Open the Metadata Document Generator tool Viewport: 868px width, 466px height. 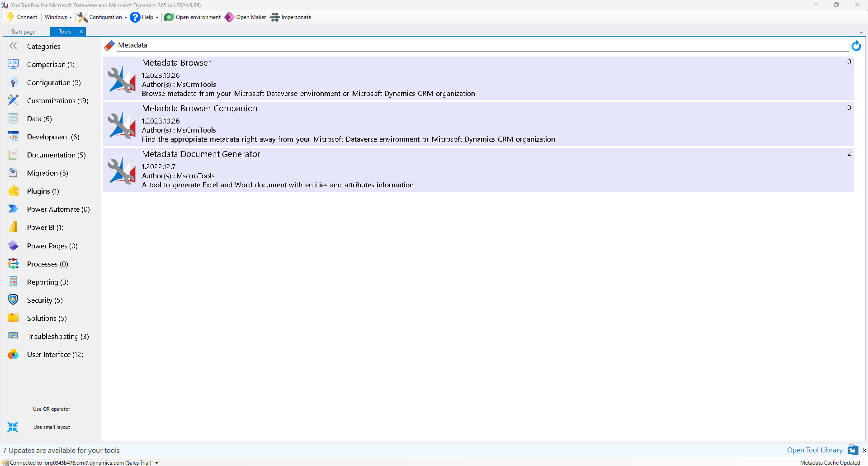click(x=478, y=170)
